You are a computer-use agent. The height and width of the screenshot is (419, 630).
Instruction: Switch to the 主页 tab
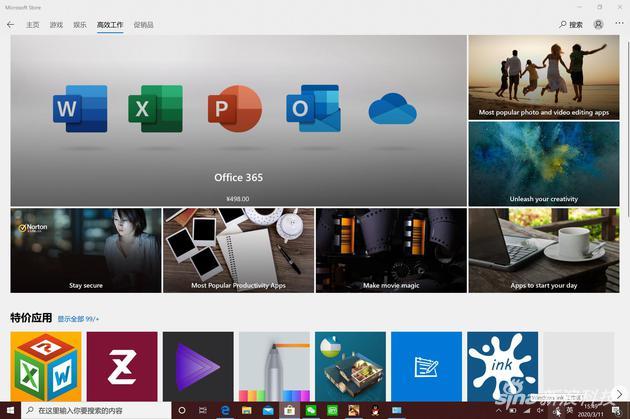pyautogui.click(x=33, y=25)
